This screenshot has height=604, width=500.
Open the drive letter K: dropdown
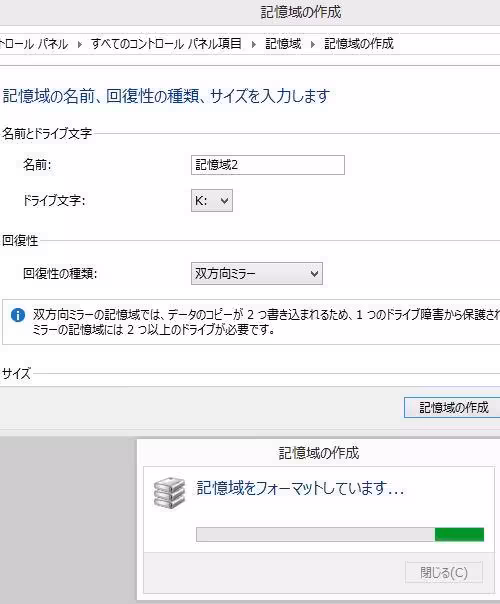click(x=212, y=201)
